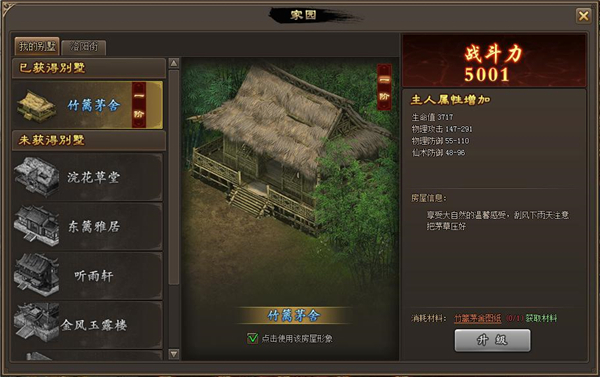Select the 听雨轩 pavilion icon
The width and height of the screenshot is (600, 377).
[x=37, y=275]
